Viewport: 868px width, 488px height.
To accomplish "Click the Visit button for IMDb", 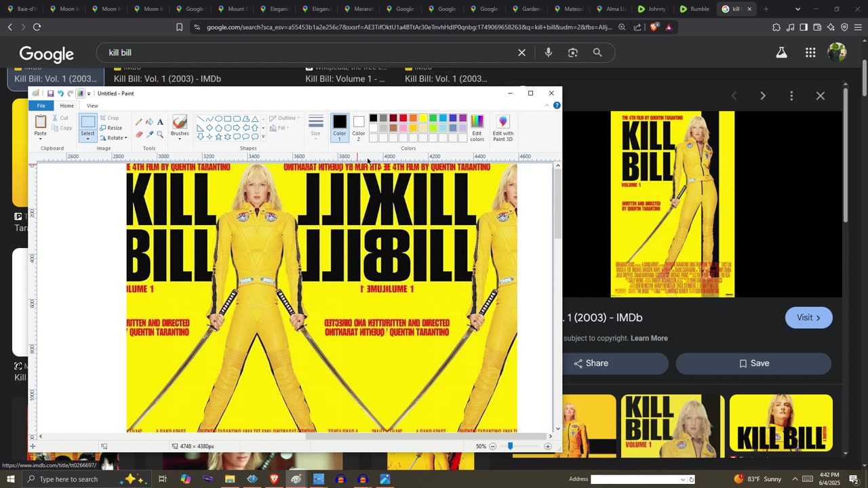I will pos(809,318).
